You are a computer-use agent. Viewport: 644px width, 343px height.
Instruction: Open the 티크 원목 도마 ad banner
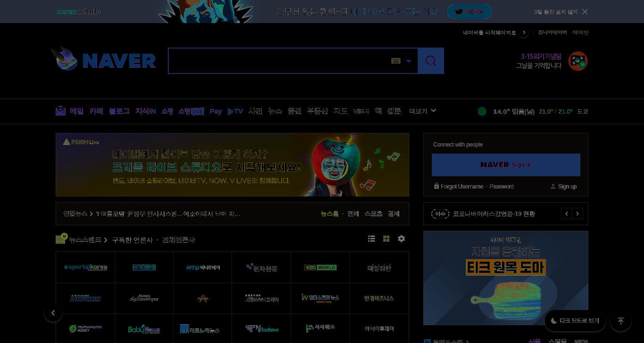(506, 278)
